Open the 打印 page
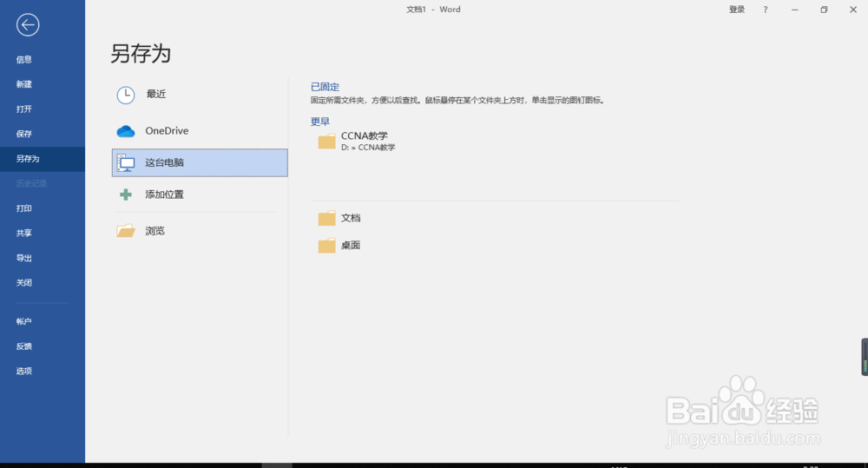The width and height of the screenshot is (868, 468). coord(23,208)
